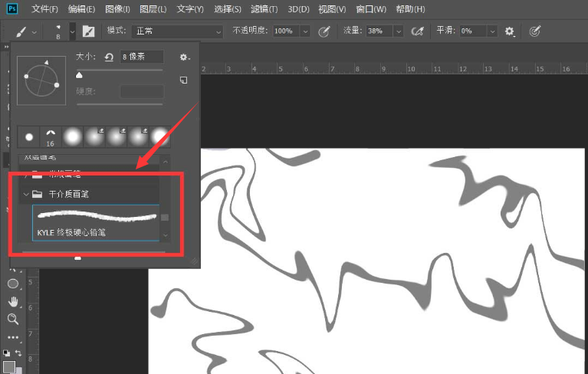Image resolution: width=588 pixels, height=374 pixels.
Task: Select the Zoom magnifier tool
Action: pos(13,319)
